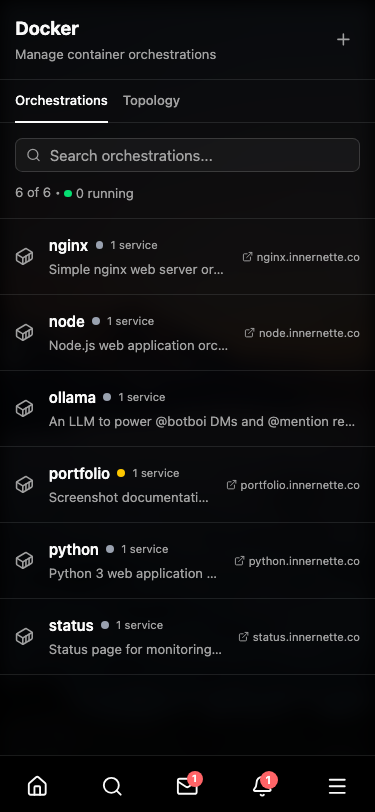The width and height of the screenshot is (375, 812).
Task: Click the magnifier icon in search field
Action: [34, 155]
